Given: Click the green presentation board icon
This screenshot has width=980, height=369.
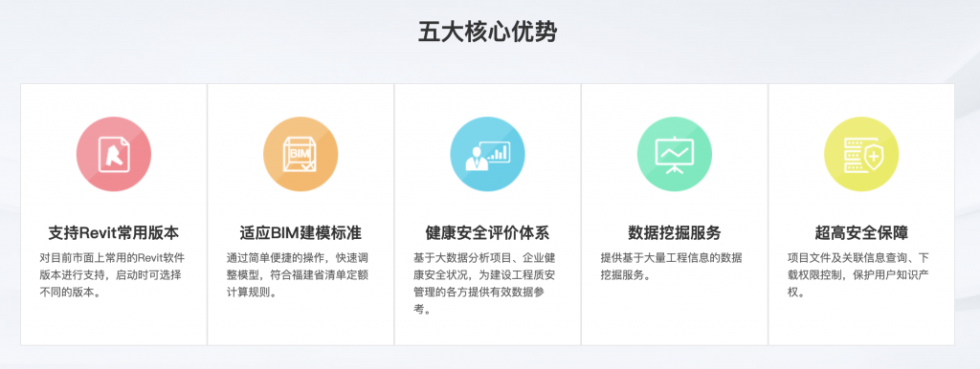Looking at the screenshot, I should point(675,154).
